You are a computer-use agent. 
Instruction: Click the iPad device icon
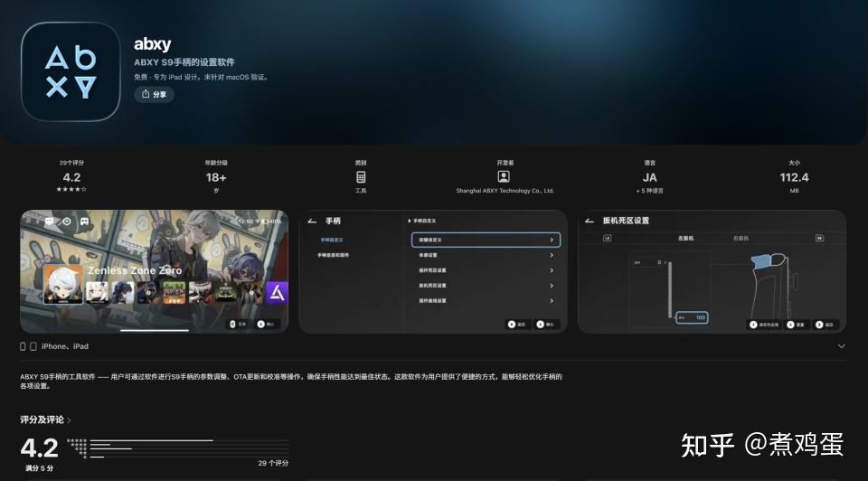click(x=33, y=346)
